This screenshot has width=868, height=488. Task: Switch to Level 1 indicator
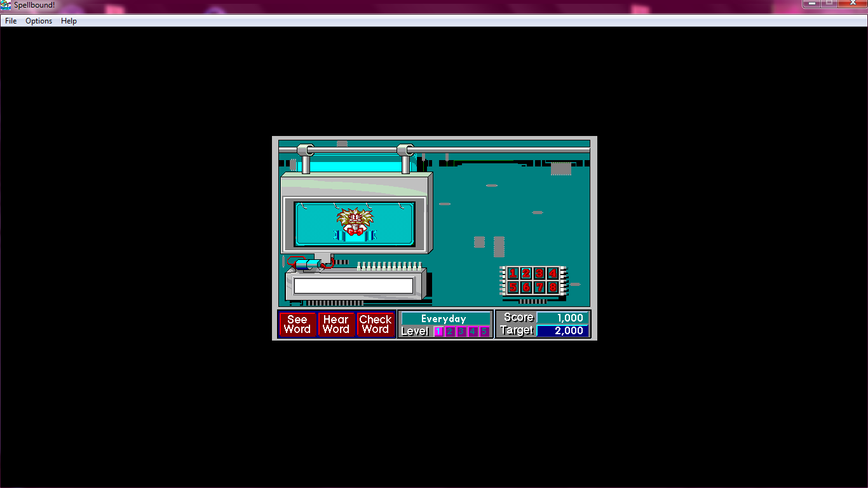pyautogui.click(x=438, y=332)
